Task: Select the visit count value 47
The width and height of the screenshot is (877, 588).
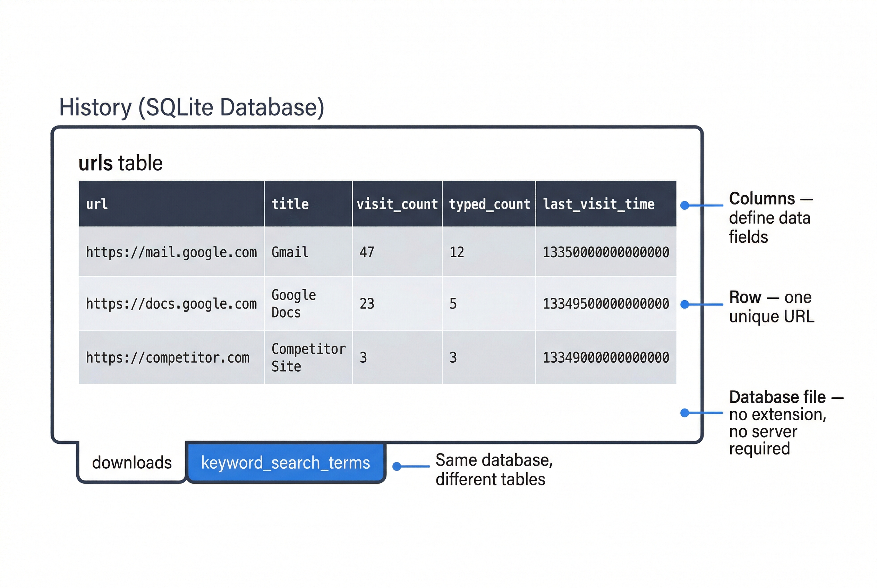Action: click(367, 252)
